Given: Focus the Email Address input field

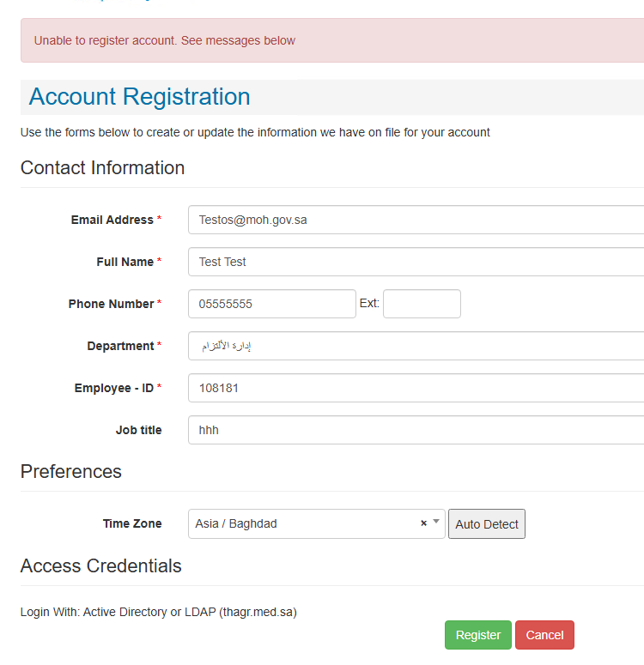Looking at the screenshot, I should [416, 220].
